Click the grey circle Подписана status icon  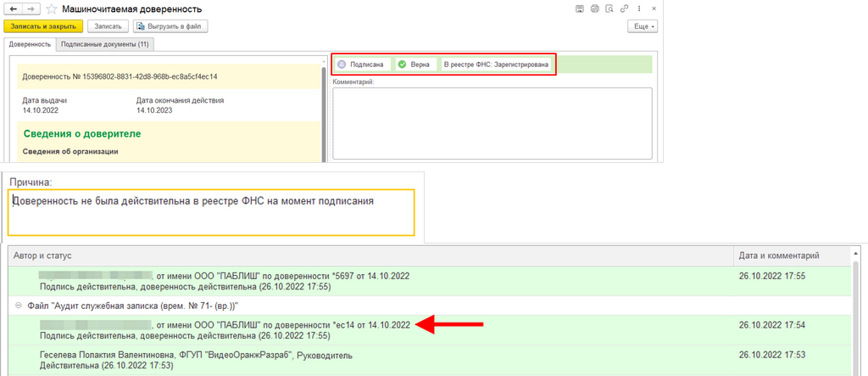pyautogui.click(x=342, y=65)
